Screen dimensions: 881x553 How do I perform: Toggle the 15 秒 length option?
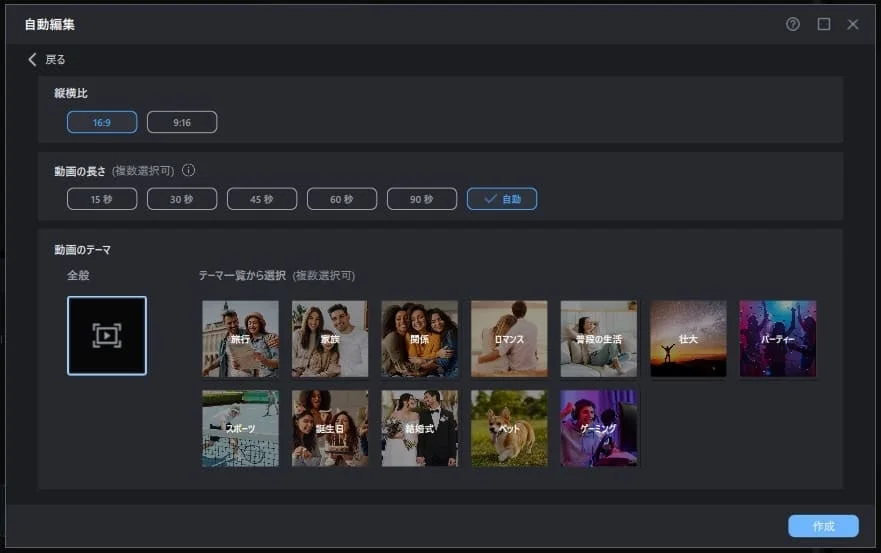click(x=102, y=199)
